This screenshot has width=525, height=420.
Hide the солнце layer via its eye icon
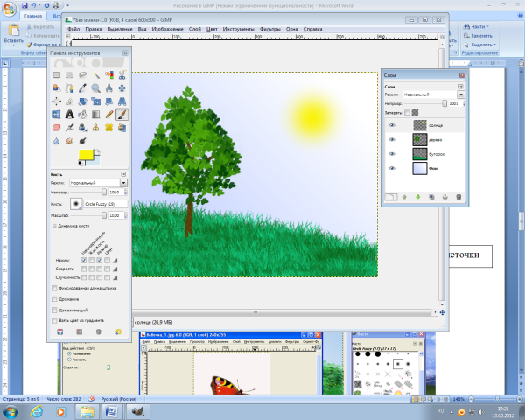[x=392, y=125]
